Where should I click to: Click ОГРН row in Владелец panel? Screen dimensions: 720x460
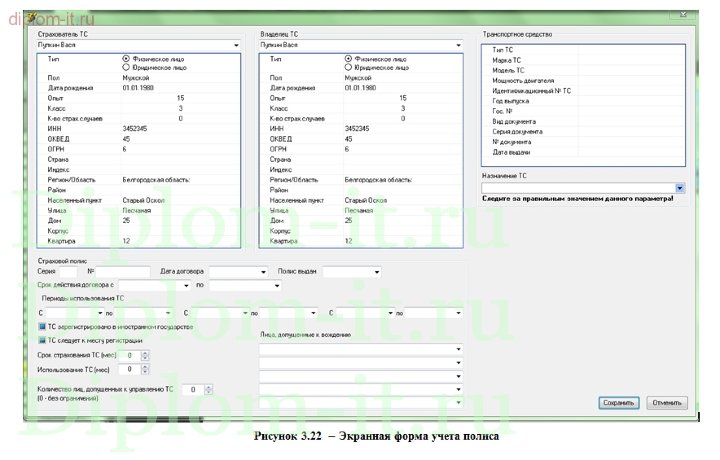[361, 149]
